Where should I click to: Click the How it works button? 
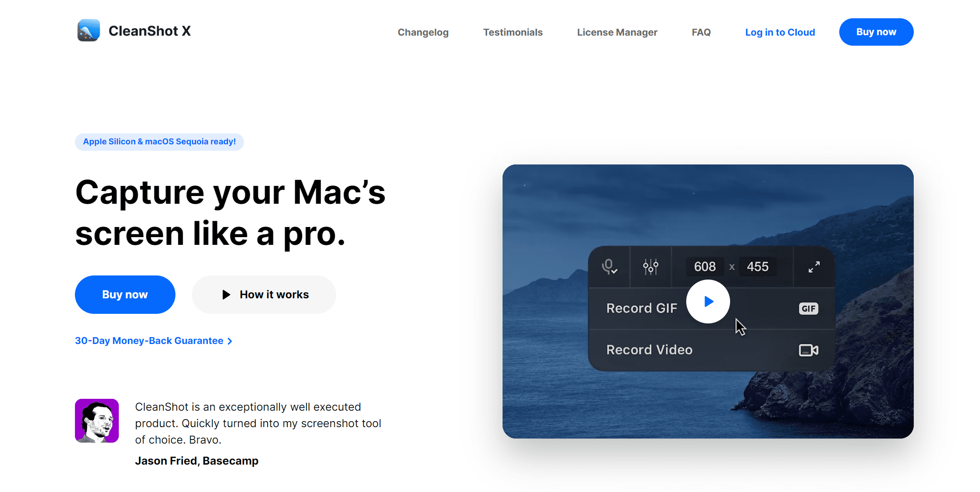tap(264, 295)
